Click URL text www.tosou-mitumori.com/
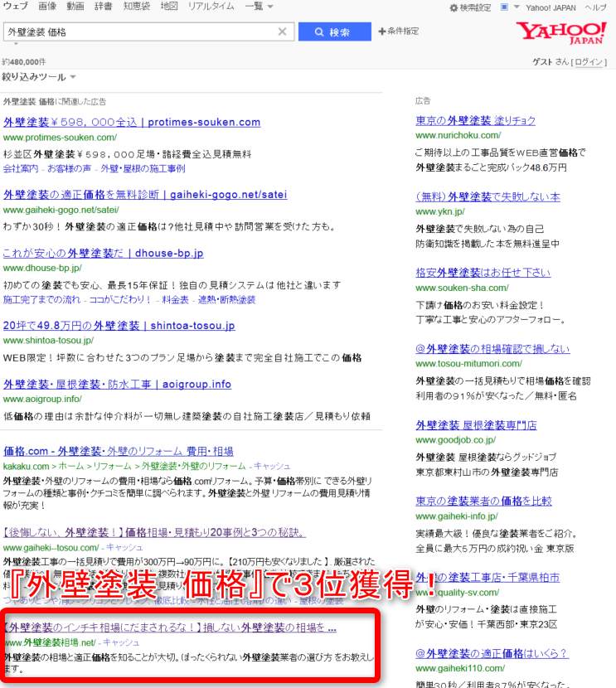Screen dimensions: 616x688 pyautogui.click(x=468, y=364)
